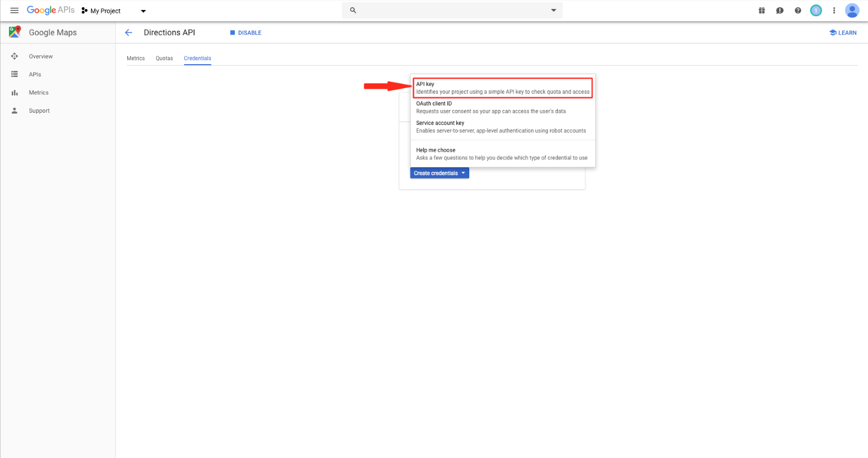Image resolution: width=868 pixels, height=458 pixels.
Task: Open the three-dot settings menu
Action: 834,11
